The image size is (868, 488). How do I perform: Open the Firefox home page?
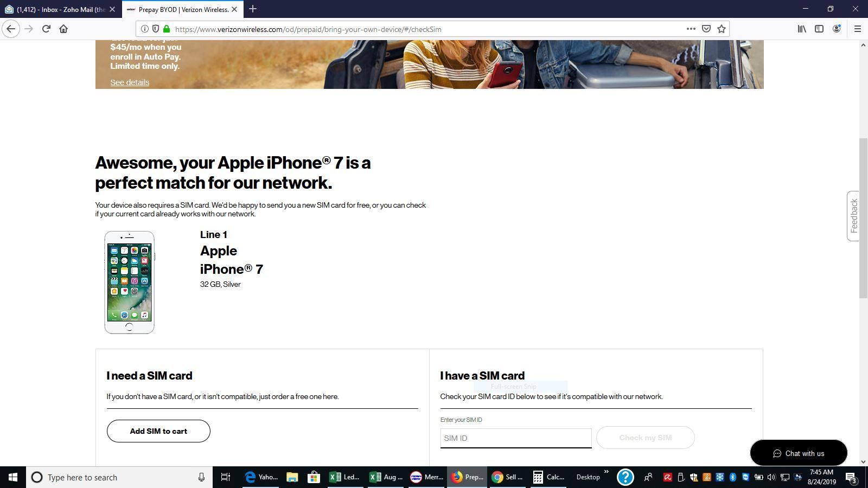63,29
